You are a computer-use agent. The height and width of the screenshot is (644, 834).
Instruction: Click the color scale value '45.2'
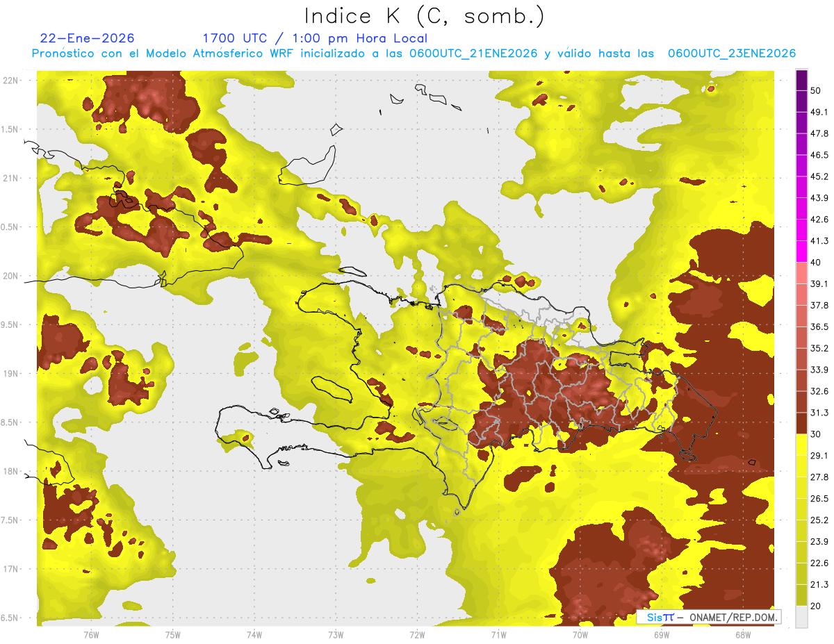click(x=820, y=176)
